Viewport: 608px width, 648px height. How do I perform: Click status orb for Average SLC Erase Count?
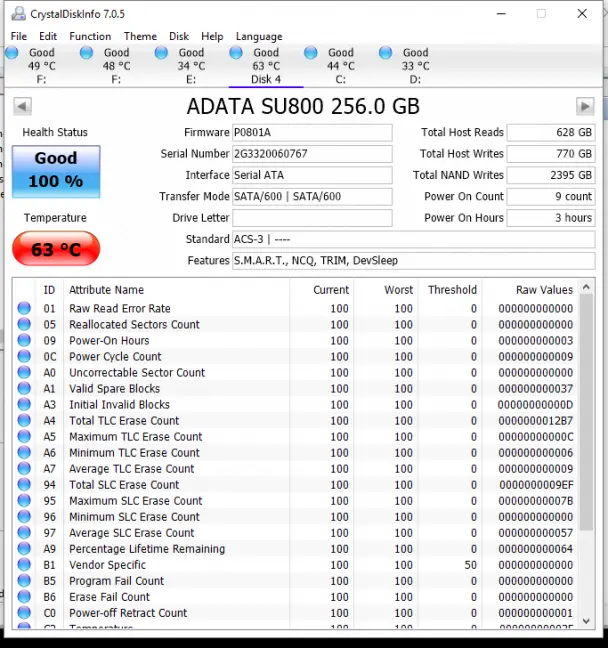(24, 533)
